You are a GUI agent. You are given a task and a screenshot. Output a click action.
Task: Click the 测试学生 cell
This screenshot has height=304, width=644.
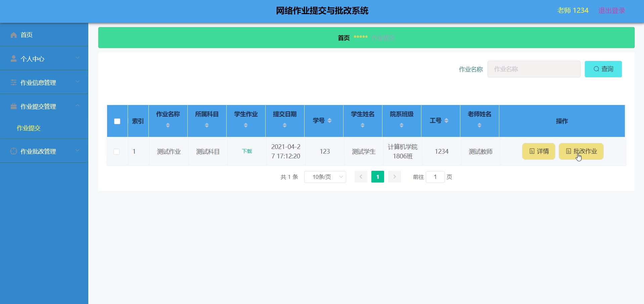pyautogui.click(x=364, y=152)
